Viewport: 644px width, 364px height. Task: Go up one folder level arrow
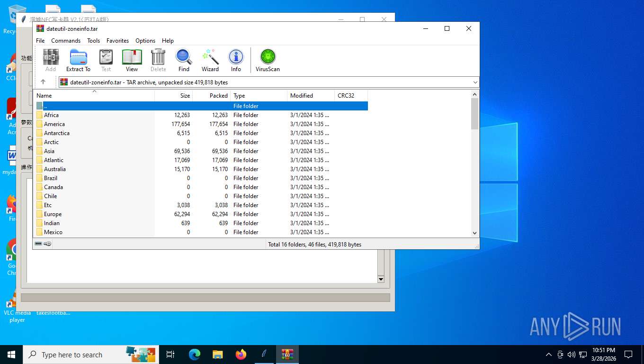coord(43,82)
